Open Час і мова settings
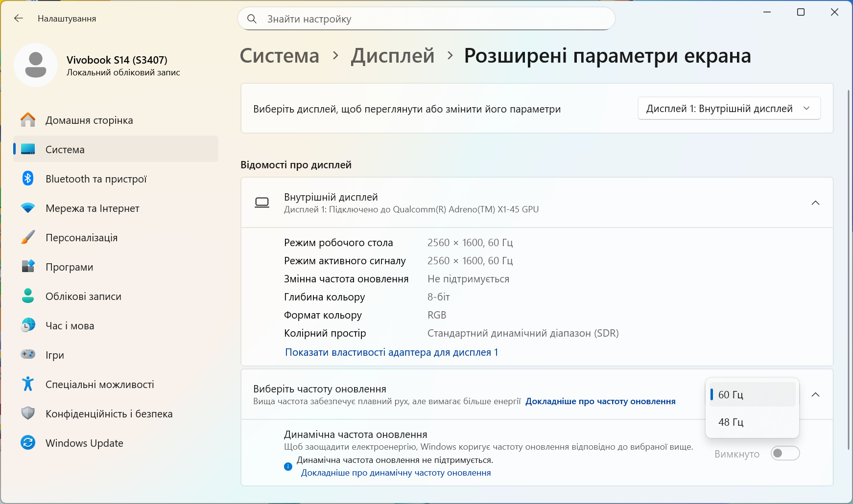 coord(116,325)
